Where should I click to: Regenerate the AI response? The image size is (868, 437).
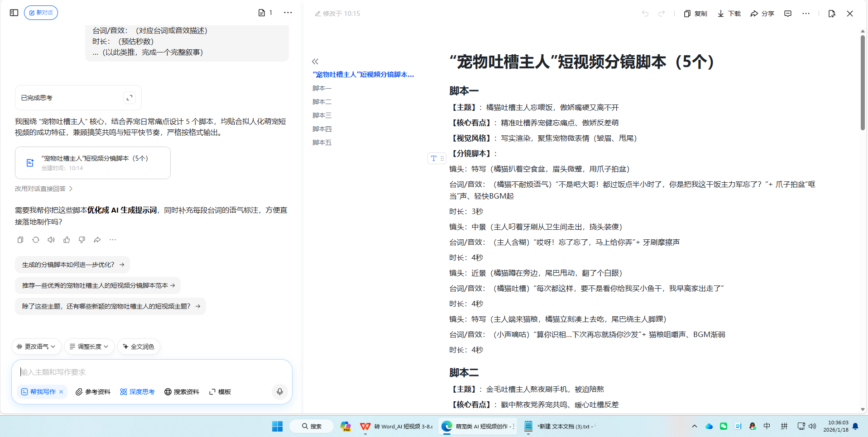pos(35,240)
